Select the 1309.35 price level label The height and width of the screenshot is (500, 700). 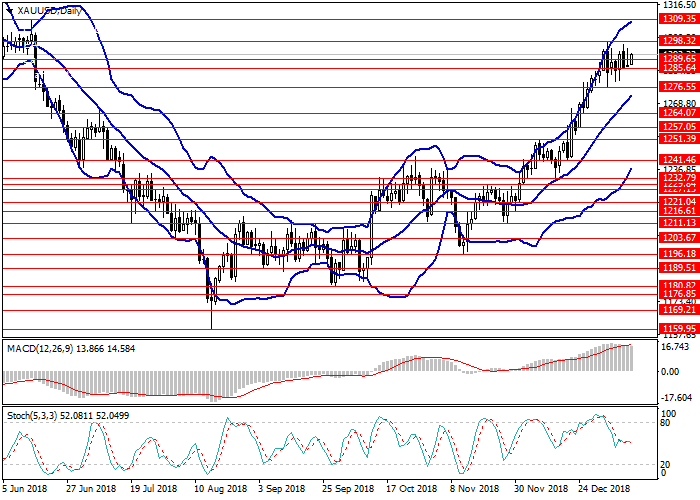click(678, 19)
